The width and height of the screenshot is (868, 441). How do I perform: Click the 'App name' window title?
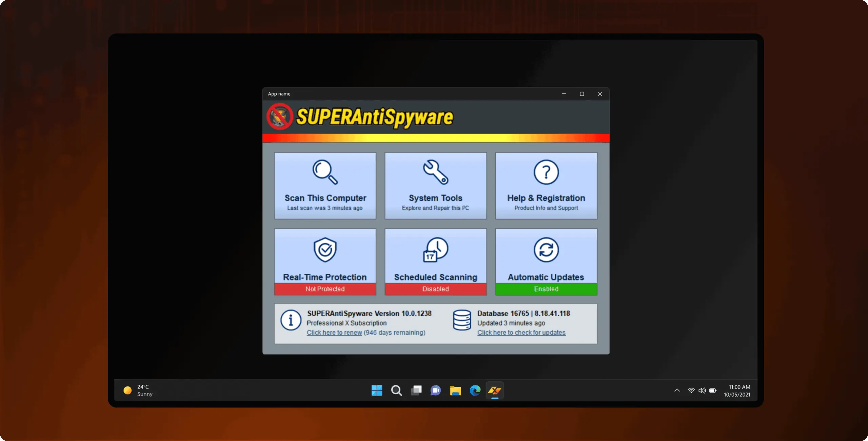[279, 94]
